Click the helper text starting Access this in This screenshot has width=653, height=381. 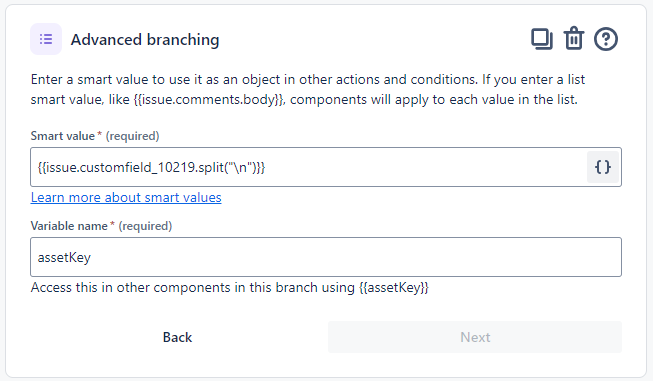(x=229, y=287)
